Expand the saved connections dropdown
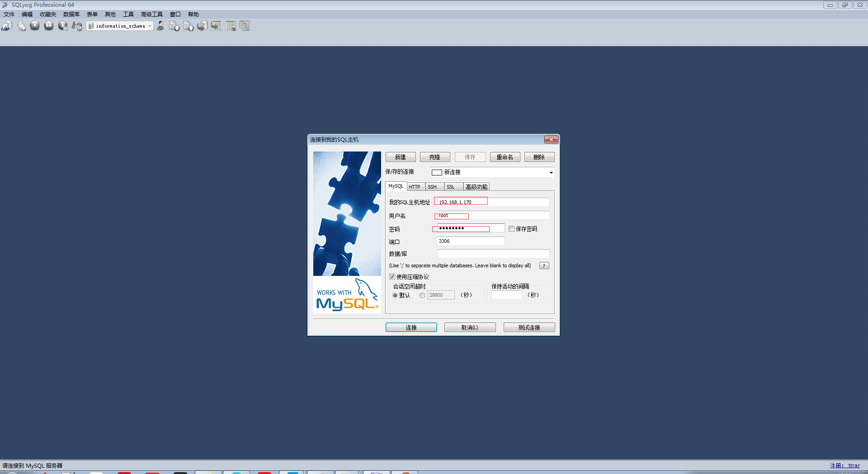Screen dimensions: 868x474 coord(551,172)
